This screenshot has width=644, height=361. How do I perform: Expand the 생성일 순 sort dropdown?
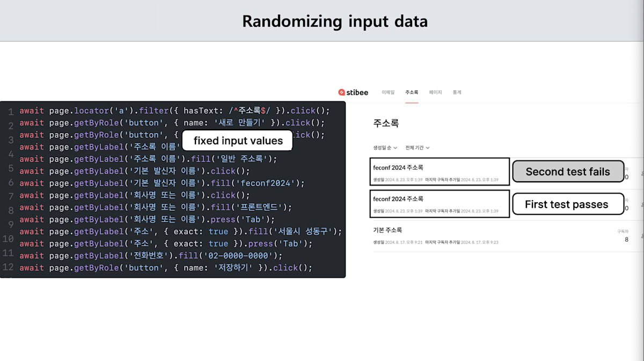385,148
